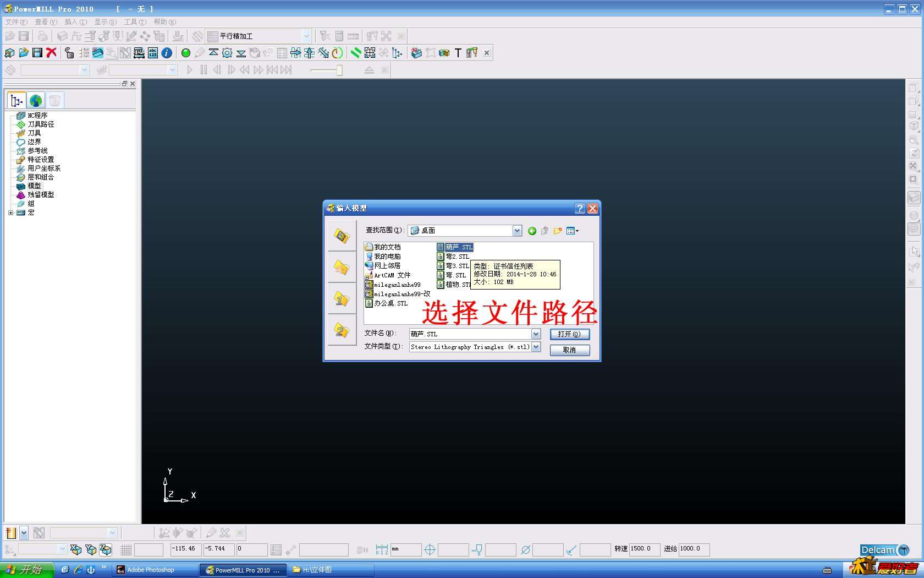
Task: Open the 文件名 filename dropdown arrow
Action: (x=536, y=334)
